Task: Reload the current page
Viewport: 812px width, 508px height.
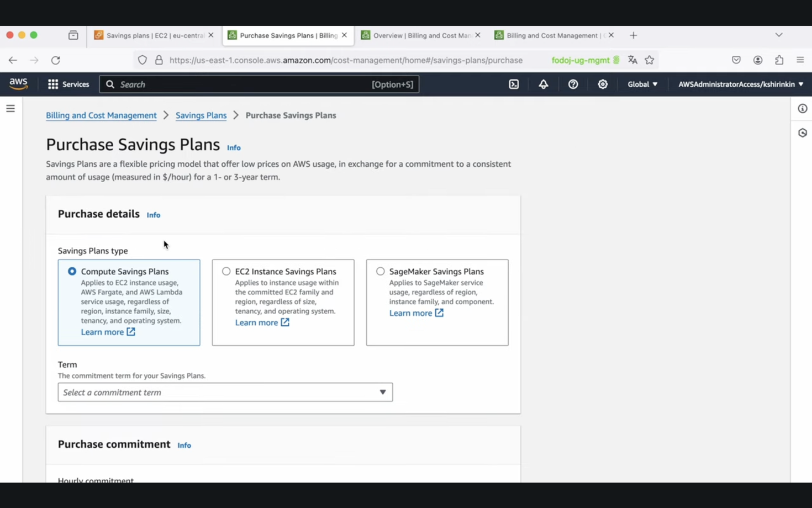Action: [x=56, y=60]
